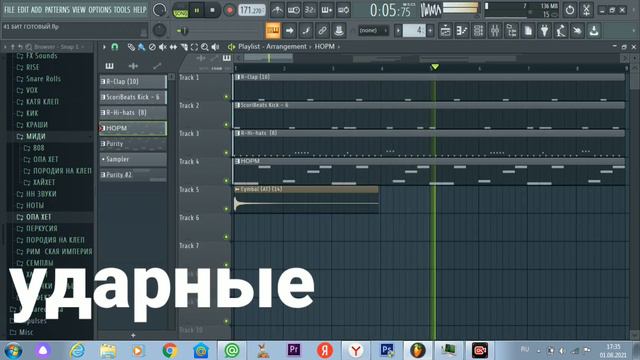Click the undo history circular arrow icon

[570, 10]
